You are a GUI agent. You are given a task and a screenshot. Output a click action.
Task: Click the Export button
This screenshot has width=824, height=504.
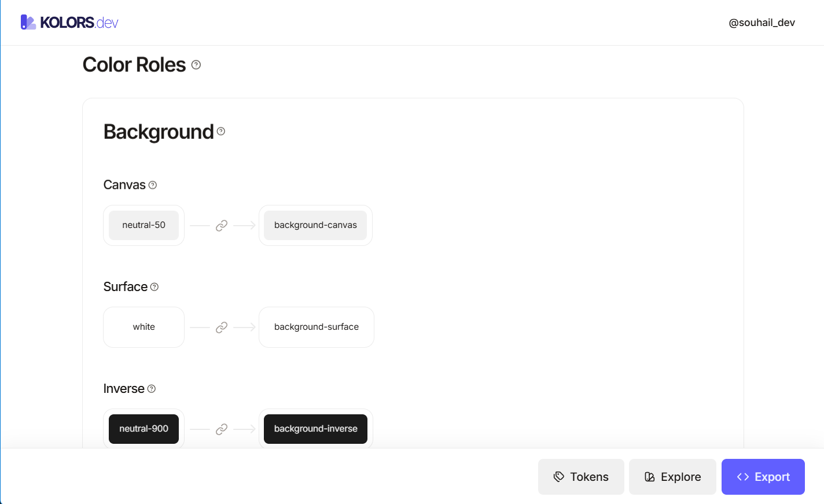tap(763, 476)
